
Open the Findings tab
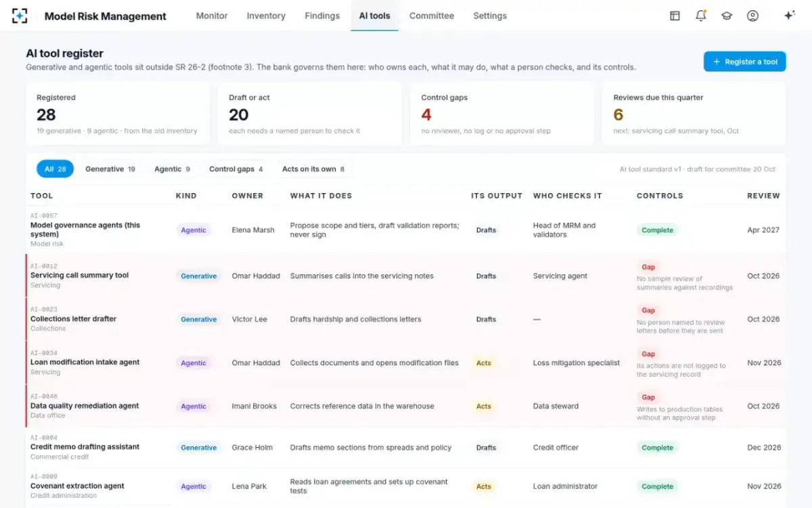[x=322, y=16]
